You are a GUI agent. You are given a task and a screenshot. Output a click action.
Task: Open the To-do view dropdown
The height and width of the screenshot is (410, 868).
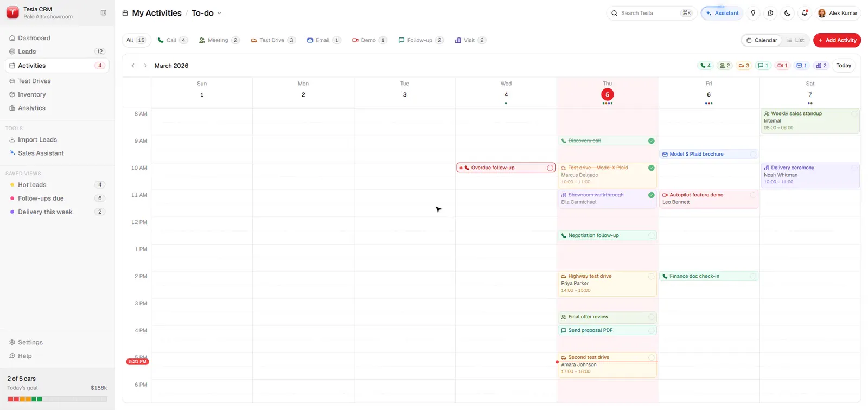click(207, 13)
